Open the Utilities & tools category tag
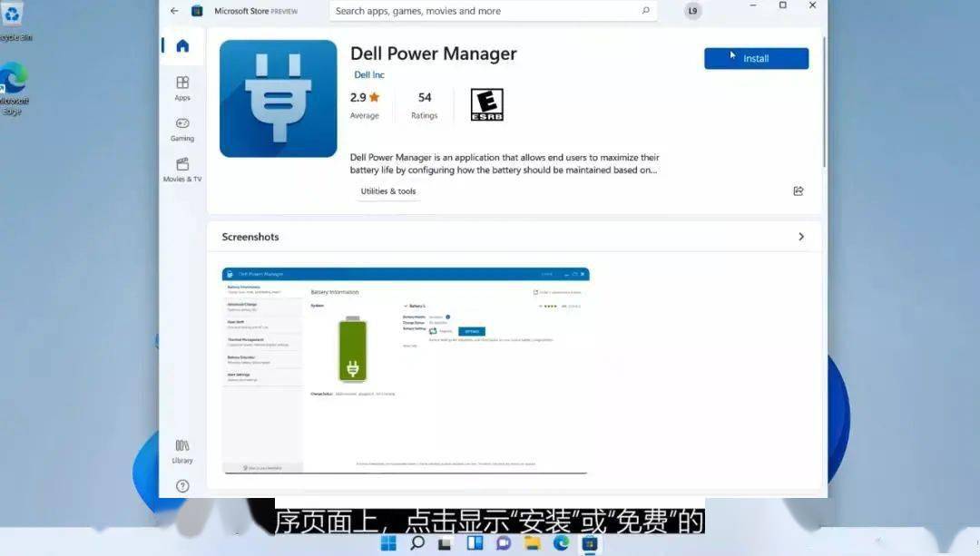The width and height of the screenshot is (980, 556). tap(388, 191)
